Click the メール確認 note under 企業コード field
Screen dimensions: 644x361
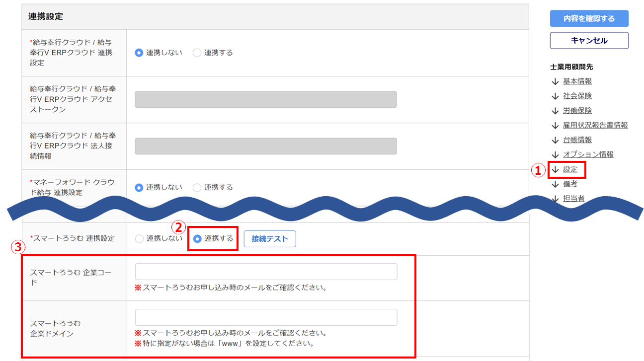[x=231, y=288]
